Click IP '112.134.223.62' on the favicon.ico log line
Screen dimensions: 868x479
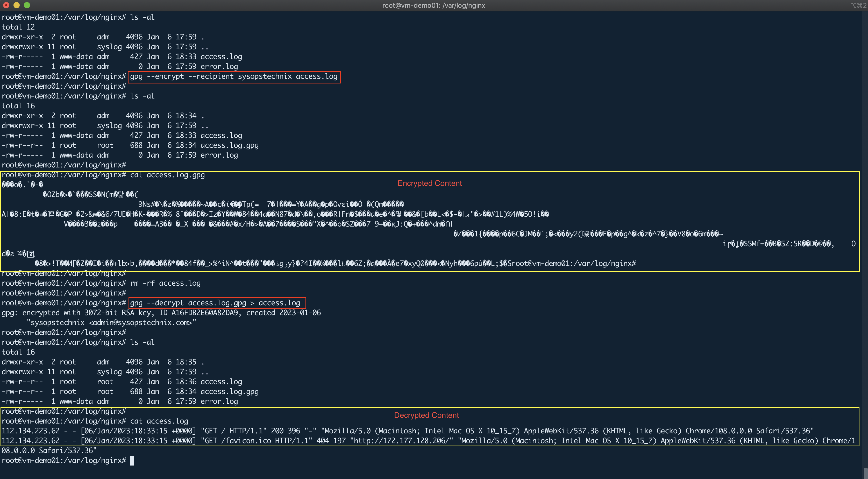coord(31,441)
